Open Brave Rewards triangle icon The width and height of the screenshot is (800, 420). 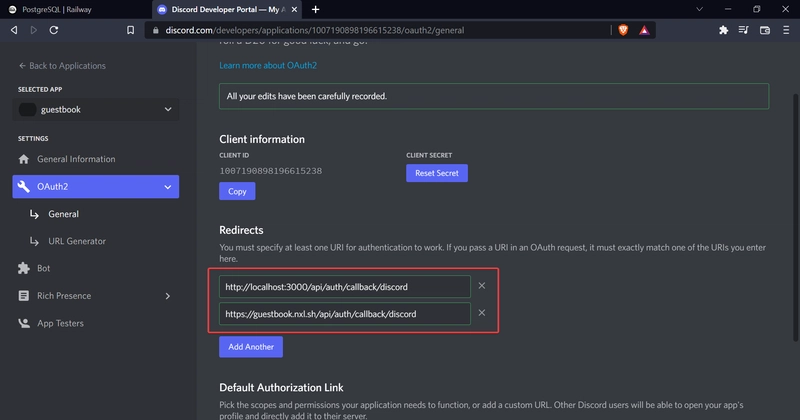pyautogui.click(x=644, y=30)
